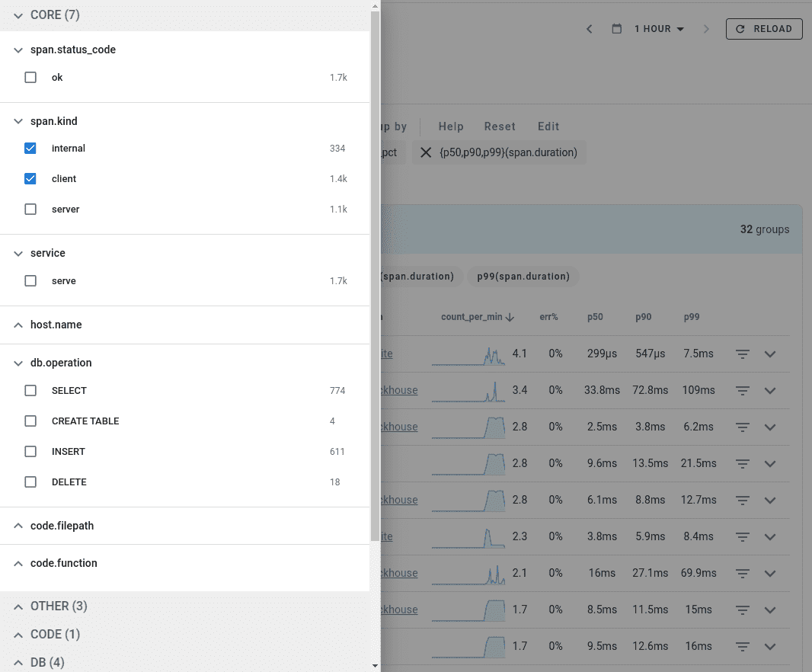Go to next time period arrow
The width and height of the screenshot is (812, 672).
706,29
